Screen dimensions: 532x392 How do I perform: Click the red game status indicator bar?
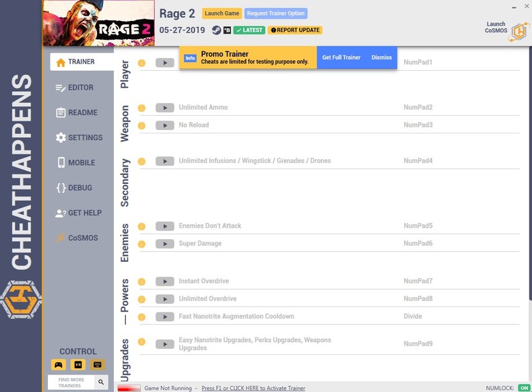(129, 388)
